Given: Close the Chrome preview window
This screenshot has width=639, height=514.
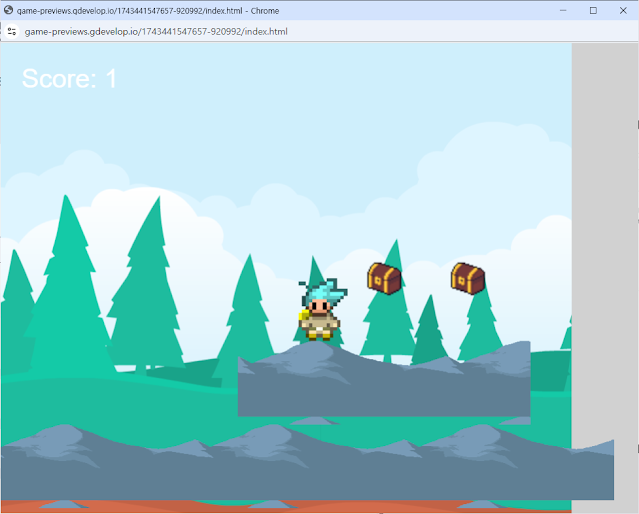Looking at the screenshot, I should point(623,11).
